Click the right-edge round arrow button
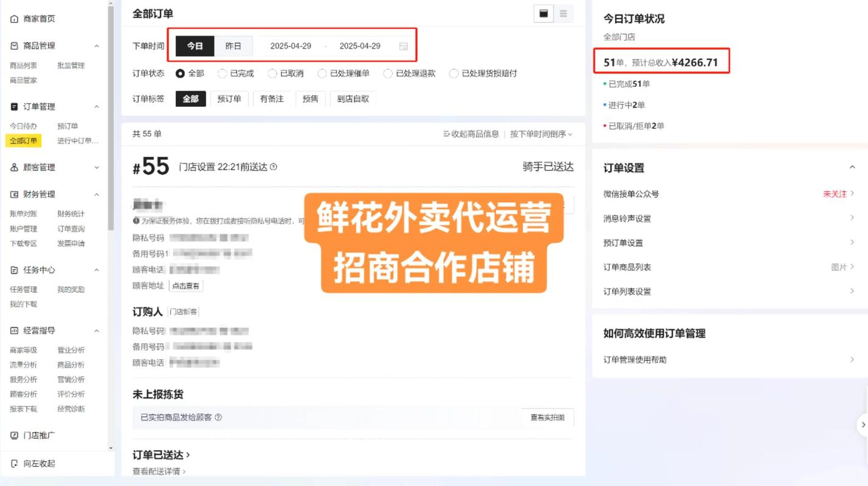 pyautogui.click(x=863, y=425)
